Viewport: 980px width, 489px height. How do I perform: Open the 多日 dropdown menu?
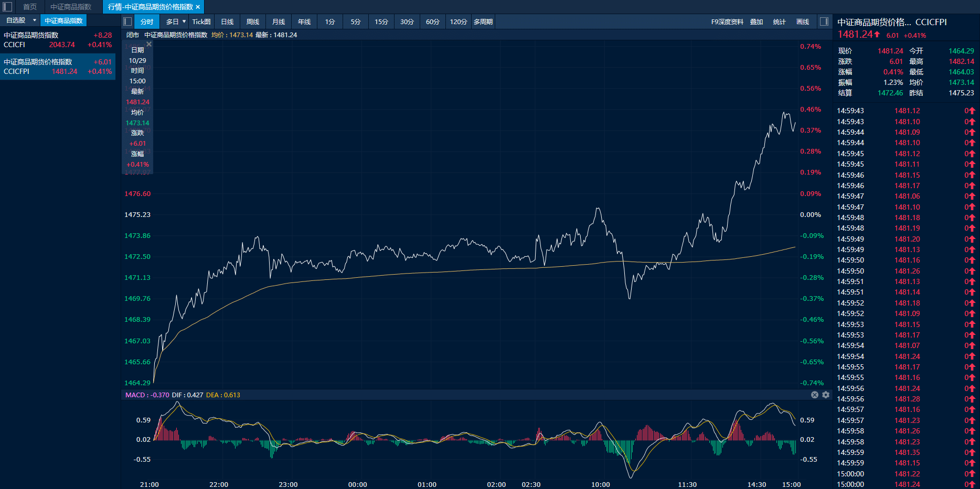(176, 21)
